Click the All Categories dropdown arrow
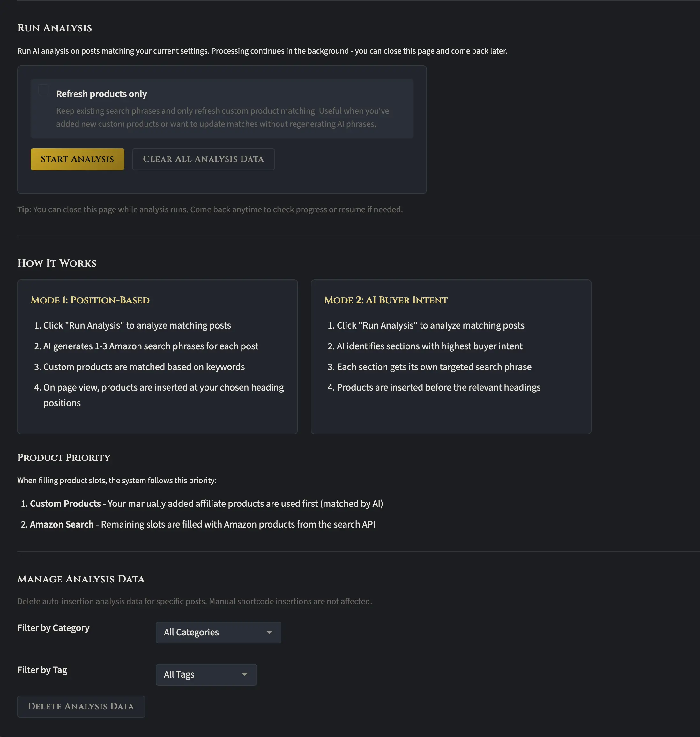700x737 pixels. (269, 632)
